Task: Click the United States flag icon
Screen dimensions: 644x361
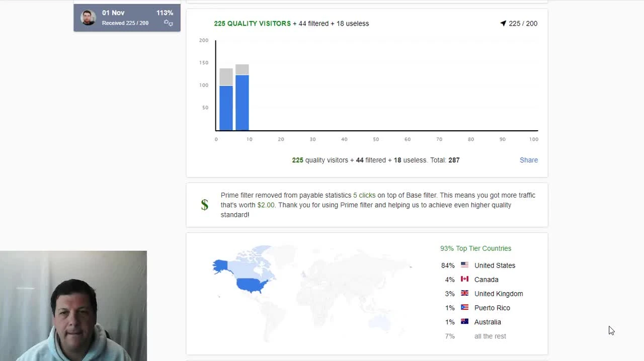Action: click(464, 265)
